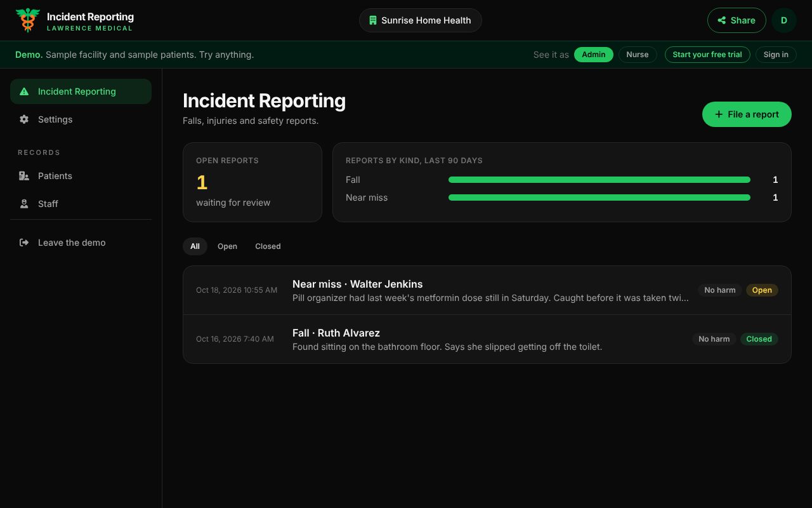Click the Settings gear icon

[24, 119]
